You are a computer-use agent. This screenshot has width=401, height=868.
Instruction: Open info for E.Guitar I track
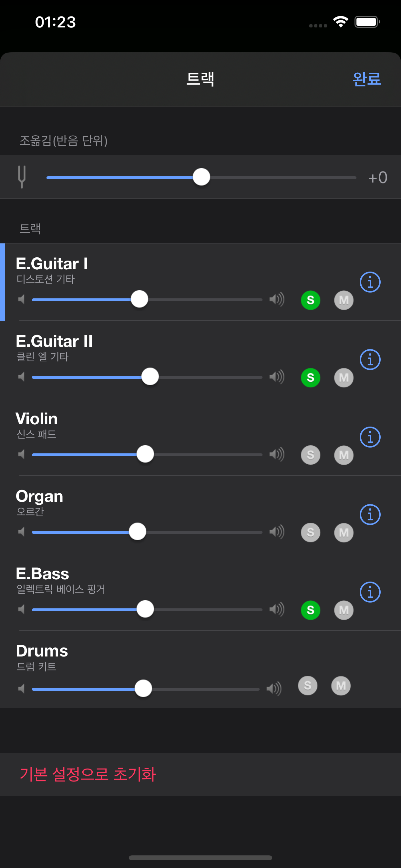coord(370,282)
